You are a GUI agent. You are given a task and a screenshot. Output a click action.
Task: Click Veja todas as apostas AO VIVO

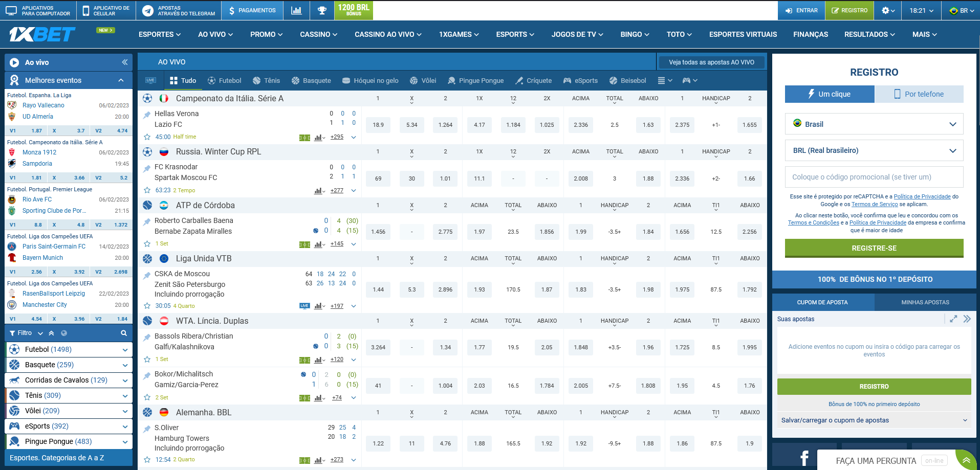click(711, 62)
